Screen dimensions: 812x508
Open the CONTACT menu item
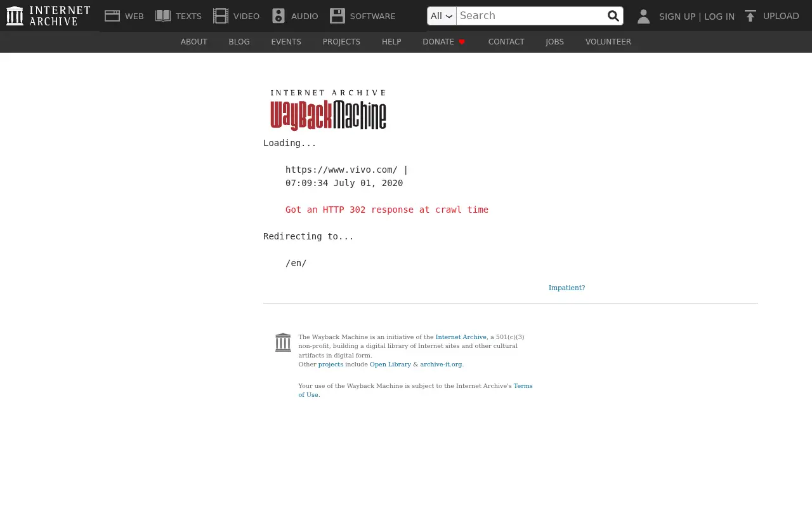(x=506, y=42)
